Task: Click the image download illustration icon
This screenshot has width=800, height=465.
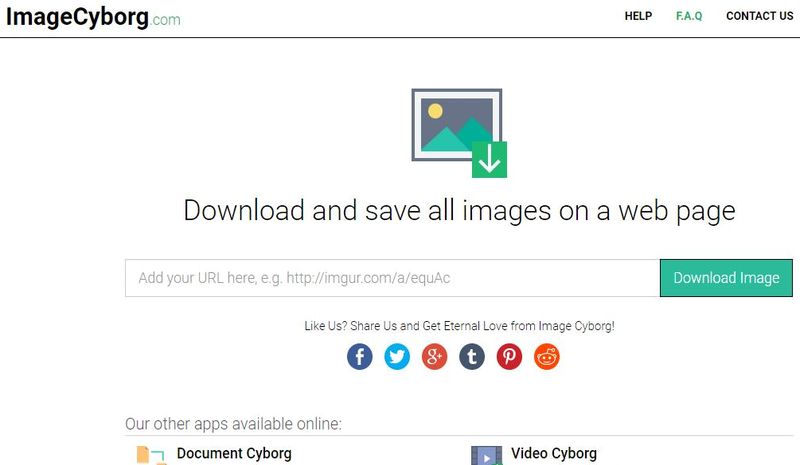Action: [x=459, y=133]
